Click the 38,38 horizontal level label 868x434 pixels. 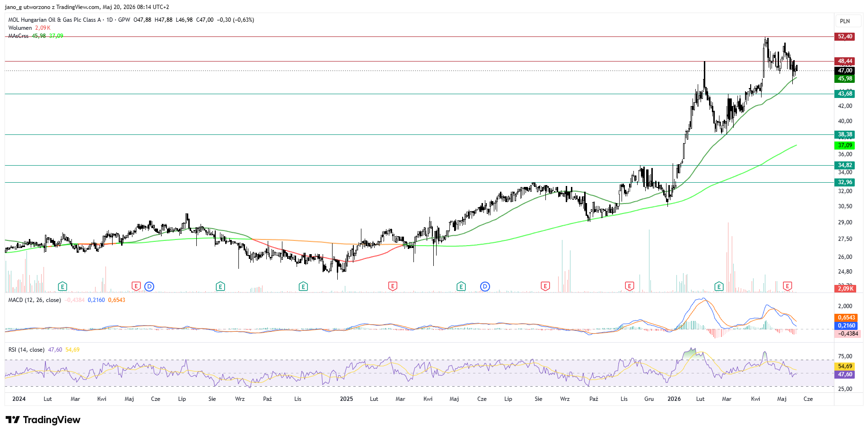pyautogui.click(x=845, y=134)
